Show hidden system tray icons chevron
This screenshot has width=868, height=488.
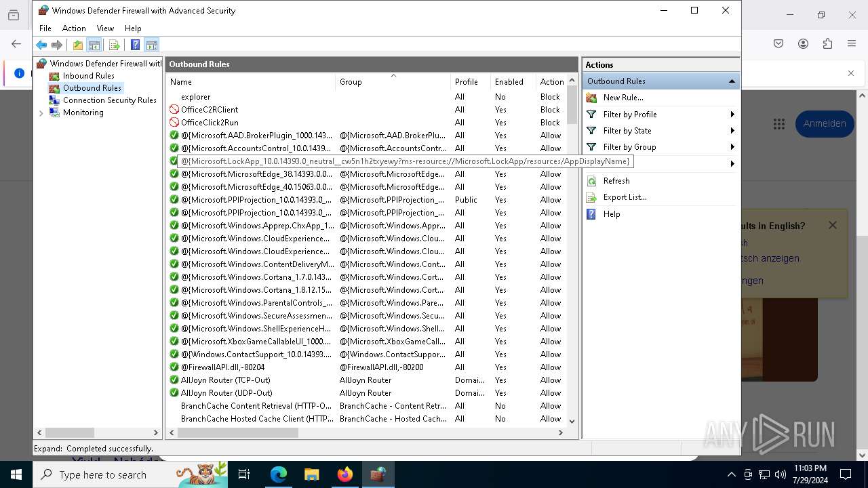click(731, 474)
